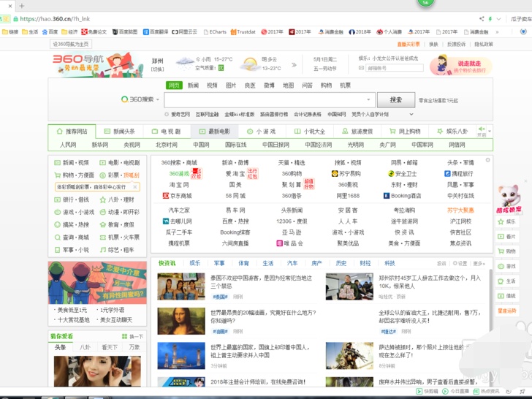Open 人民网 link in recommended bar

68,145
